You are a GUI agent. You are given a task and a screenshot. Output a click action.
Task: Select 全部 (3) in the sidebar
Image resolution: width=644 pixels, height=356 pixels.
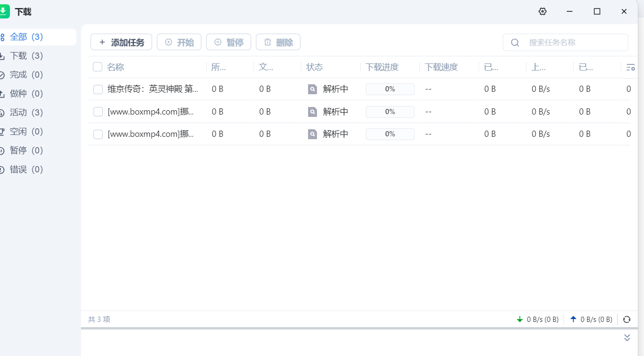tap(37, 37)
